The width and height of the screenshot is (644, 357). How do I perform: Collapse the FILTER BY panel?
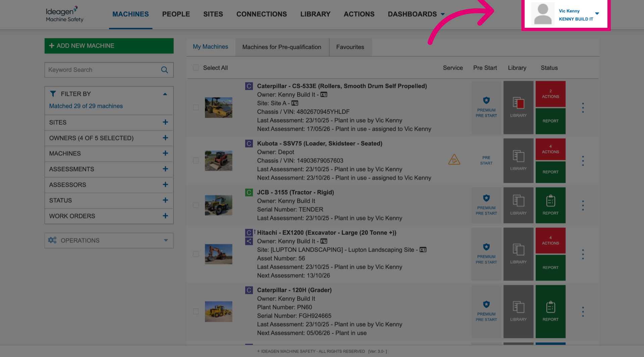coord(165,94)
